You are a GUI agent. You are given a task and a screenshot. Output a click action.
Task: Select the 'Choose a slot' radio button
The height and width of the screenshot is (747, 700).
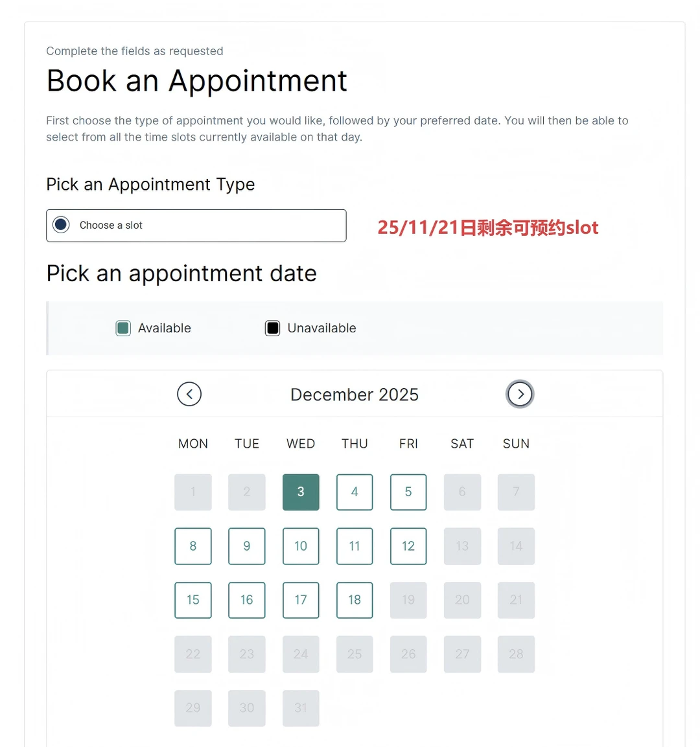[61, 225]
